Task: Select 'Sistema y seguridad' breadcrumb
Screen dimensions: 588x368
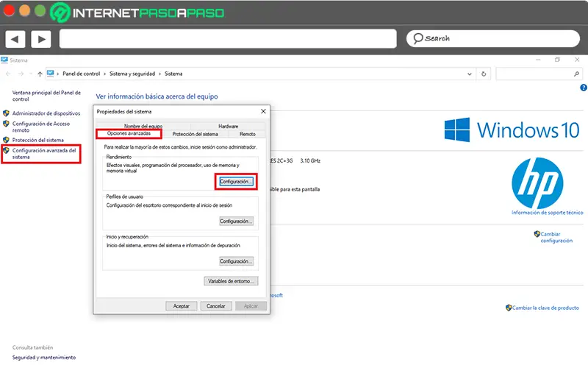Action: click(132, 74)
